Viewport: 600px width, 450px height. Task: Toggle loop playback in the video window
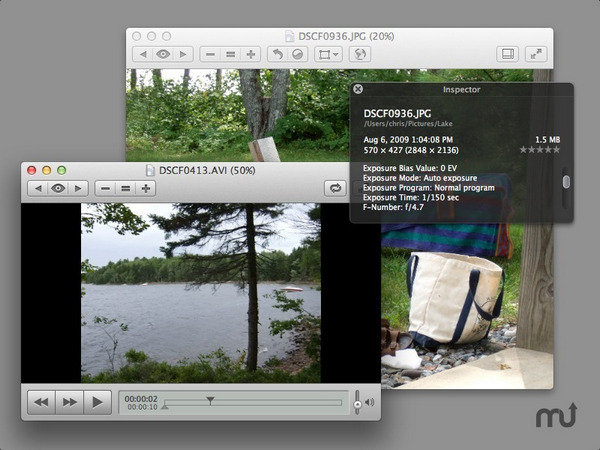click(361, 188)
